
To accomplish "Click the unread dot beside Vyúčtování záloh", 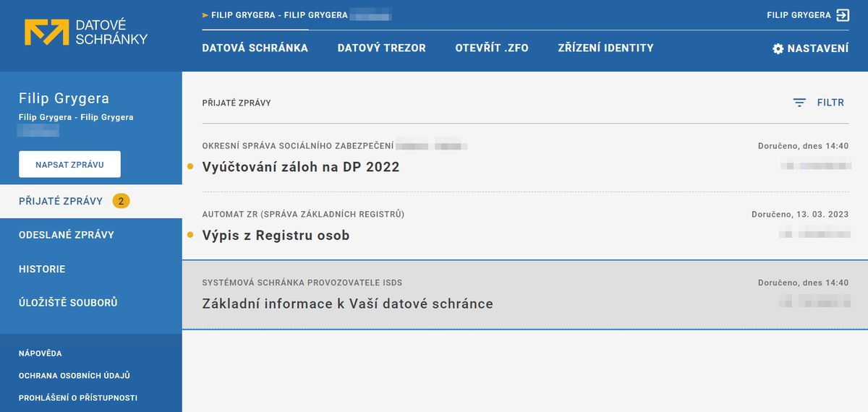I will click(190, 167).
